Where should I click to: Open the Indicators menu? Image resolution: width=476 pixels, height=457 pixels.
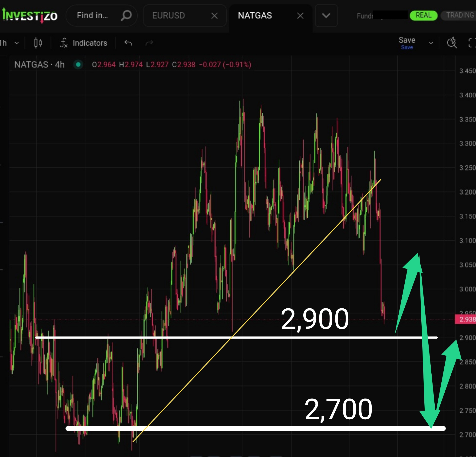coord(83,43)
